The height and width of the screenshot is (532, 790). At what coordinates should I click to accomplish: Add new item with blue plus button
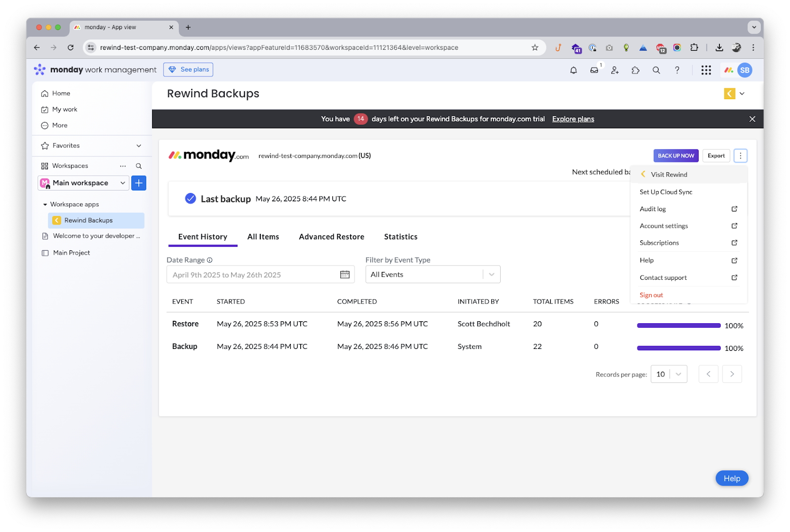click(x=139, y=183)
